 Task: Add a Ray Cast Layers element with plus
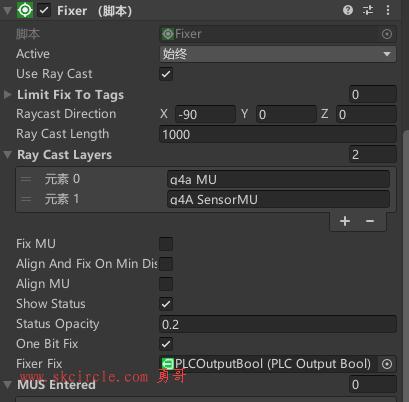(345, 221)
